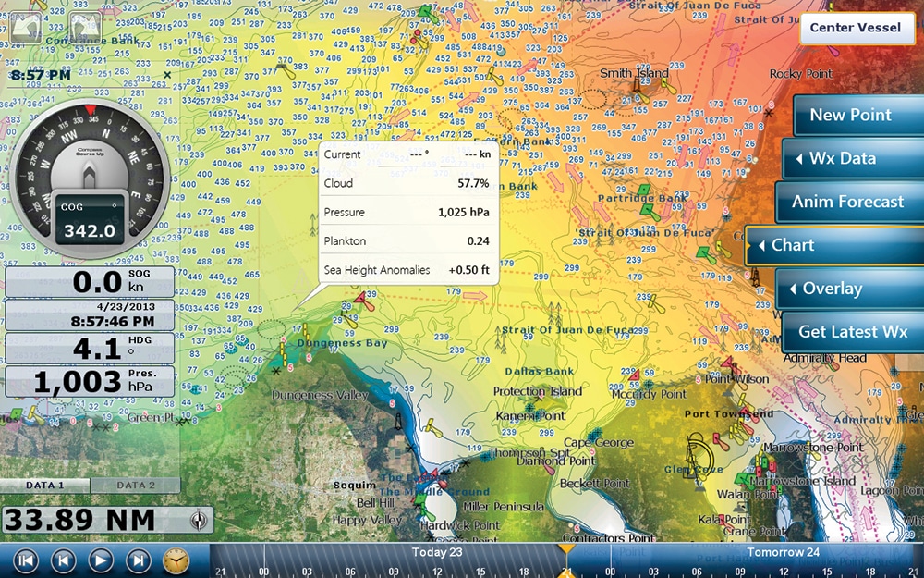The width and height of the screenshot is (924, 578).
Task: Play the weather forecast animation
Action: [x=100, y=560]
